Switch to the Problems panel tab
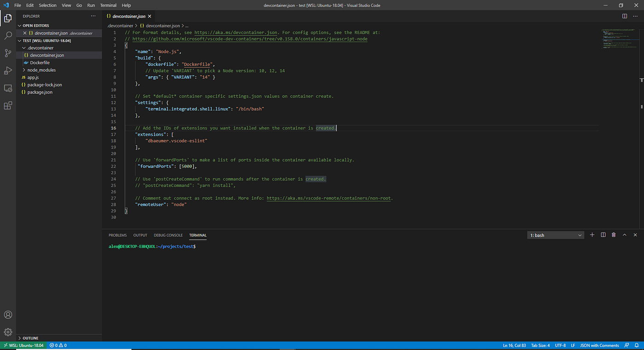Image resolution: width=644 pixels, height=350 pixels. pos(118,235)
